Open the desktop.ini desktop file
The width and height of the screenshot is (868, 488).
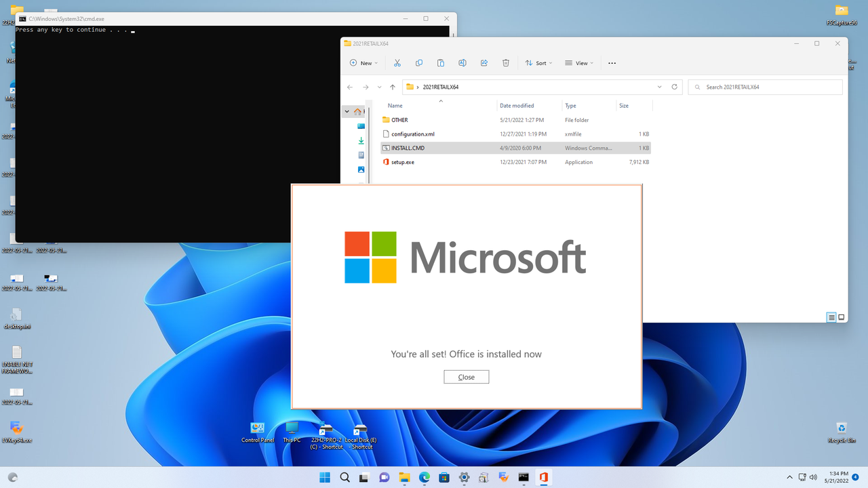pyautogui.click(x=17, y=319)
